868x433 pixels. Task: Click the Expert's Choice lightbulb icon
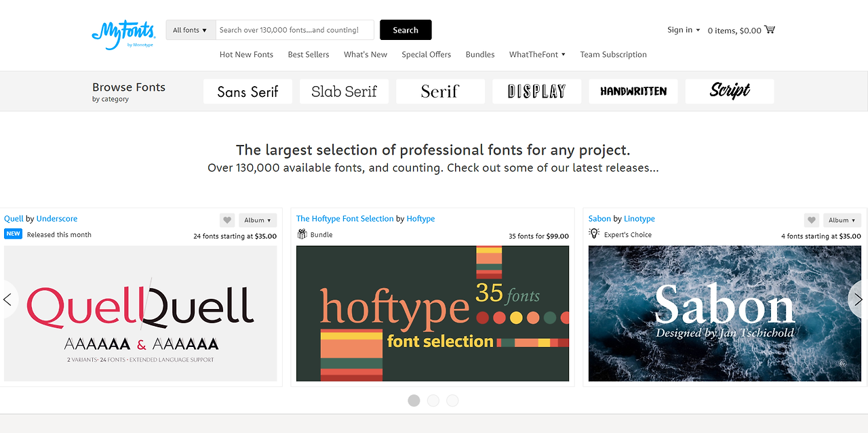click(x=594, y=234)
